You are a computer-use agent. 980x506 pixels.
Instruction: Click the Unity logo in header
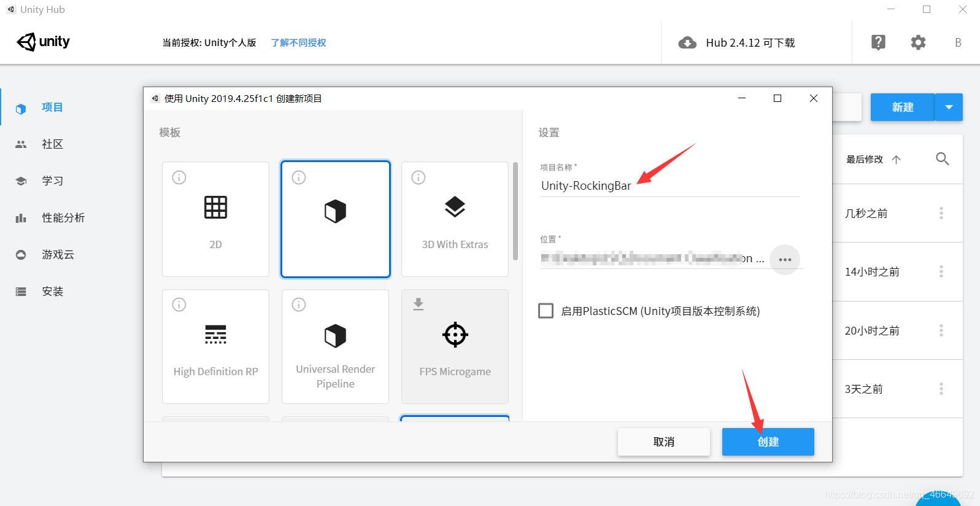[43, 42]
